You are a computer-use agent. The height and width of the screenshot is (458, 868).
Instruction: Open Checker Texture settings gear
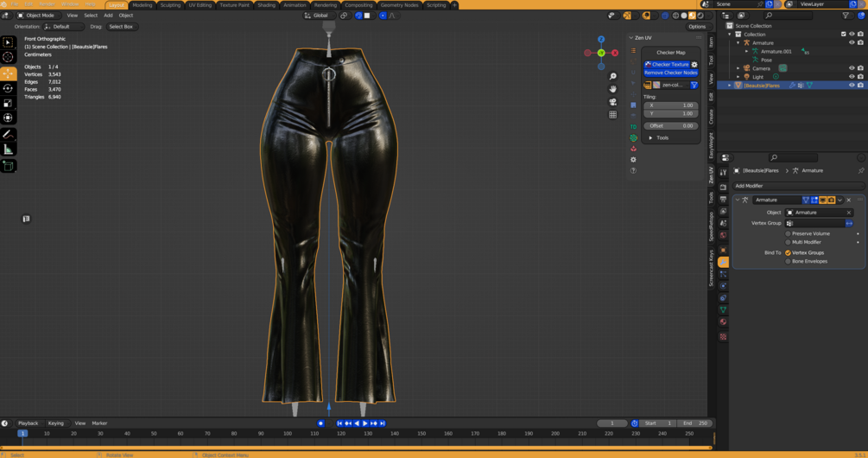click(694, 65)
